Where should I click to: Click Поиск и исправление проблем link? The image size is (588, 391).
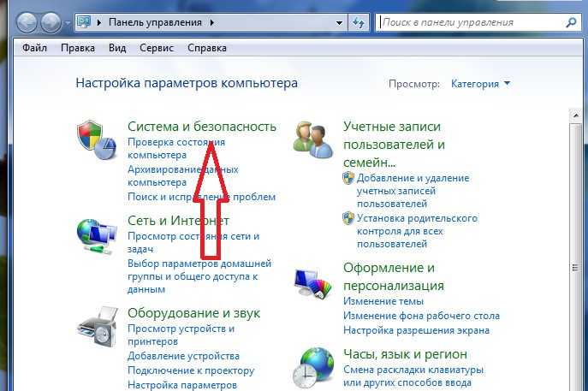[x=201, y=197]
